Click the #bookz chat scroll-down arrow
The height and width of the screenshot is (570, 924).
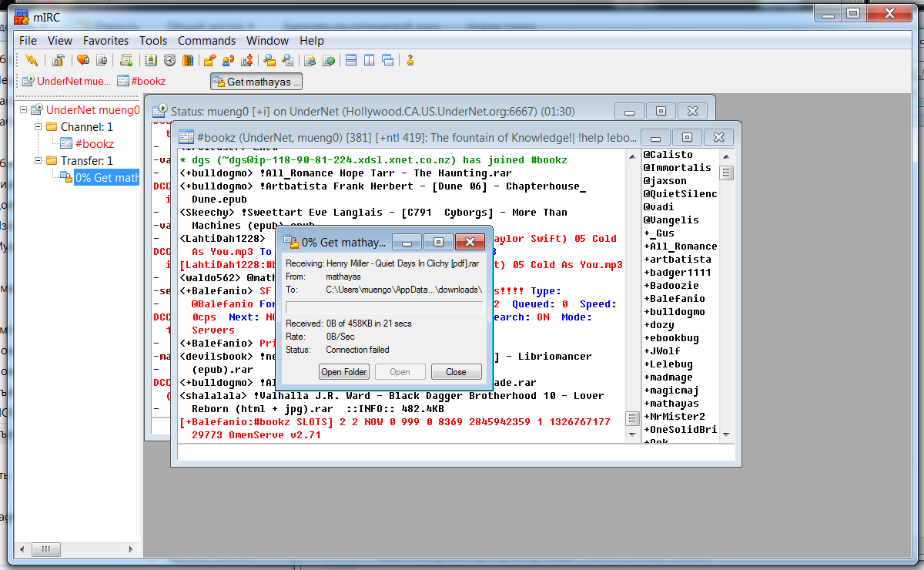[633, 436]
